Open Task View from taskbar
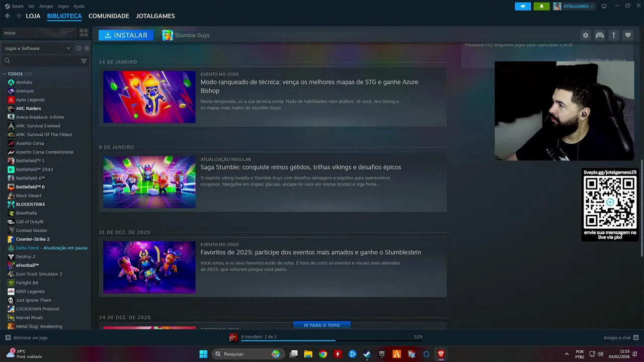 293,354
